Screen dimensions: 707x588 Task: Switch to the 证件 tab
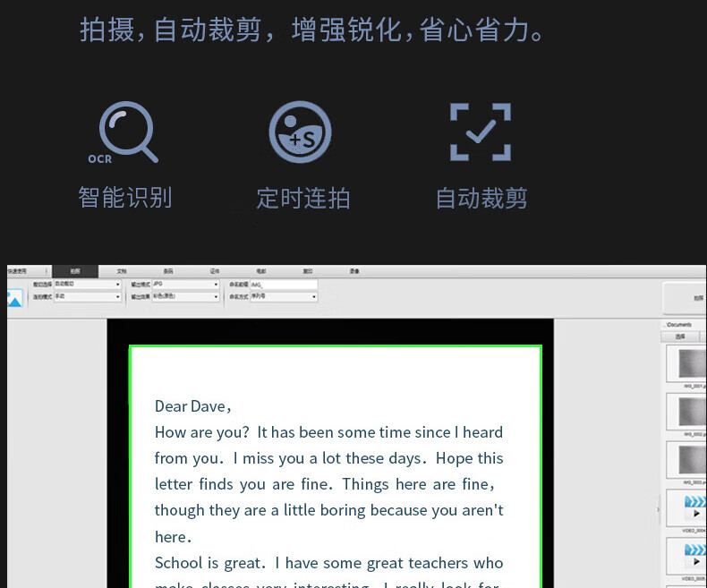pyautogui.click(x=215, y=270)
